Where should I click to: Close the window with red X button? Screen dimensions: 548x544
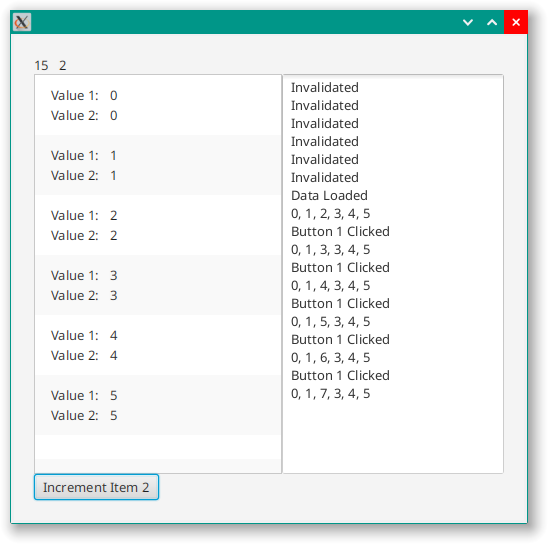click(515, 22)
